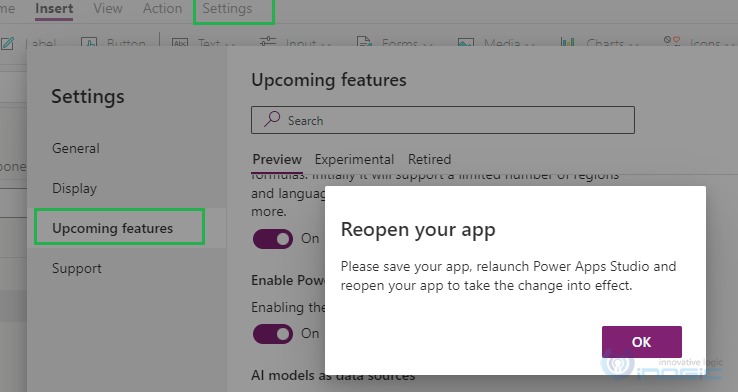Click the Label edit icon in ribbon
The image size is (738, 392).
click(x=7, y=43)
